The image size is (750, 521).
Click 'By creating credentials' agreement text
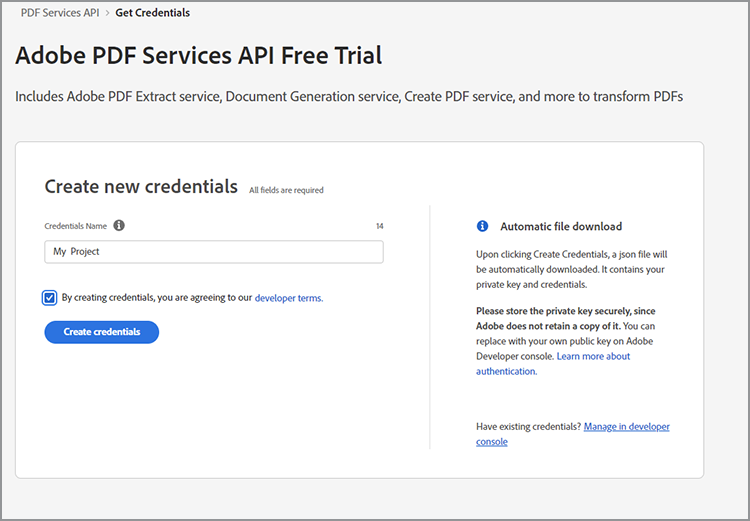[157, 298]
